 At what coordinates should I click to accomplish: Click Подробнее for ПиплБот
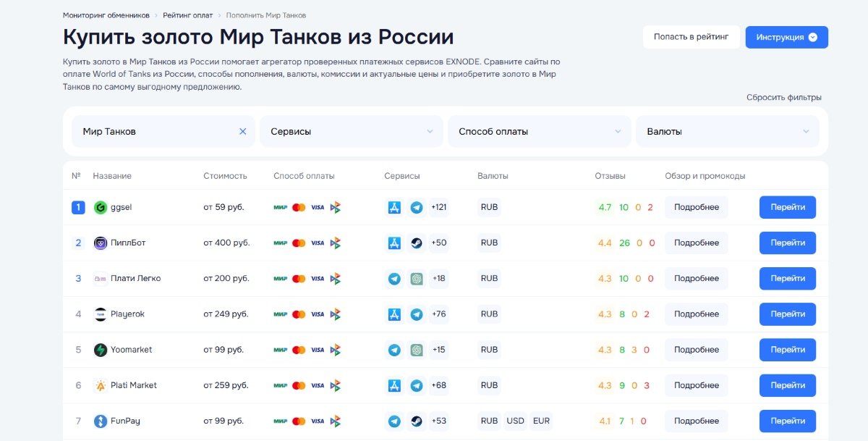click(697, 243)
